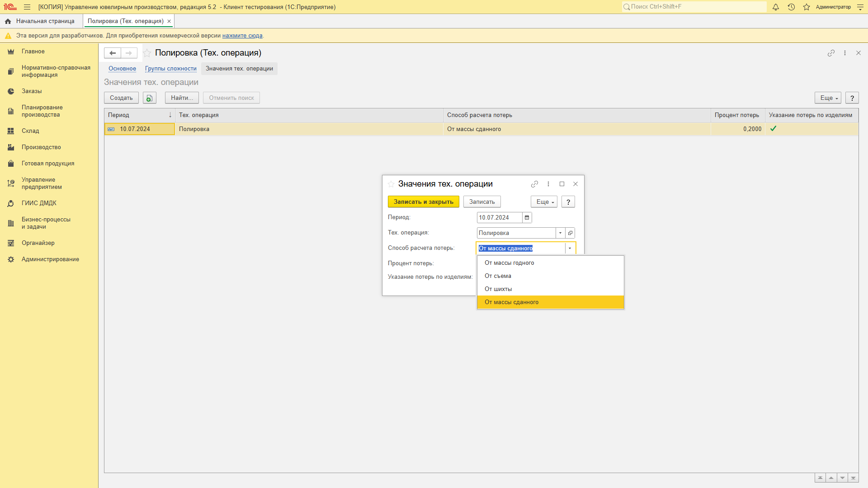Screen dimensions: 868x488
Task: Select the 10.07.2024 list row cell
Action: [x=140, y=129]
